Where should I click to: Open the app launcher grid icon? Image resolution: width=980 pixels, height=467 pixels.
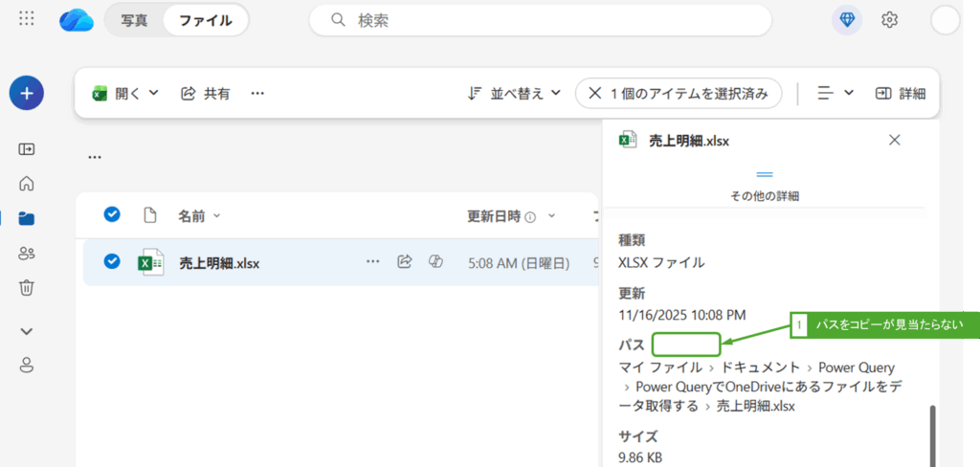[x=27, y=19]
